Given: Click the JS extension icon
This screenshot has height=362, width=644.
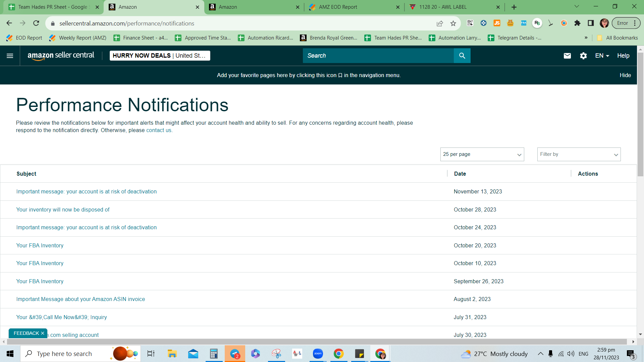Looking at the screenshot, I should point(497,23).
